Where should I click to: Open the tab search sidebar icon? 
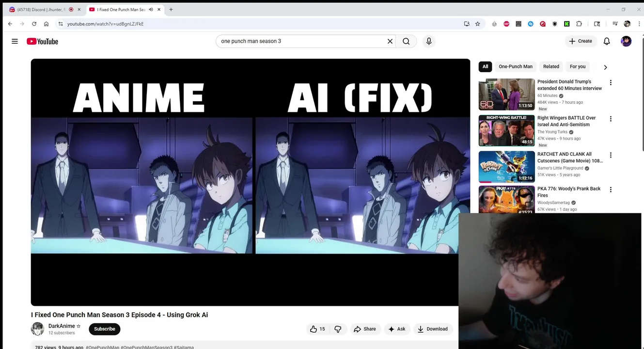(597, 24)
